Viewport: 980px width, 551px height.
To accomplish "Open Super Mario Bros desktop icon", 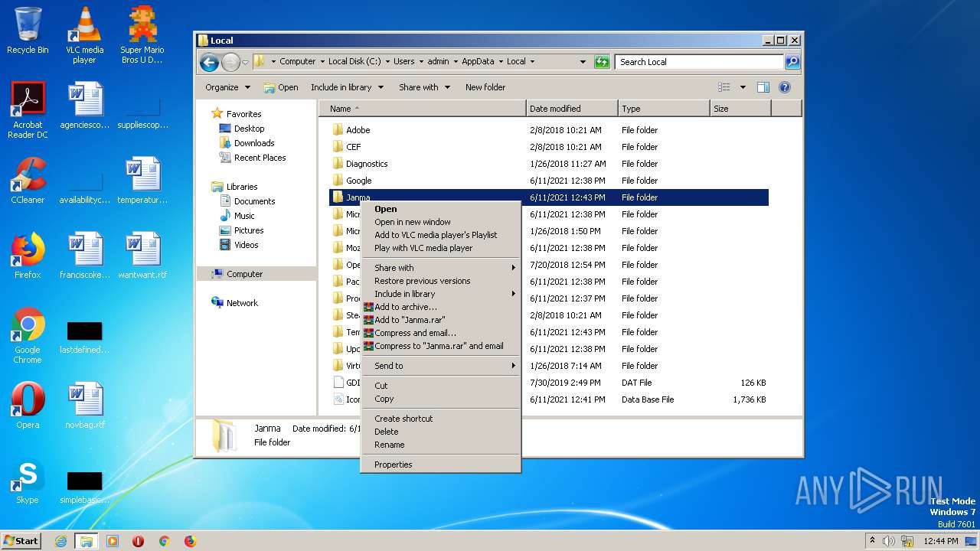I will [x=142, y=35].
